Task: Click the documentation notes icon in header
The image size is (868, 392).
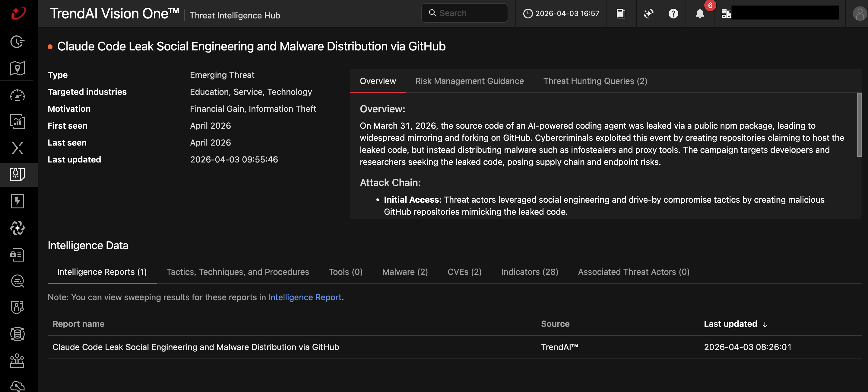Action: point(621,14)
